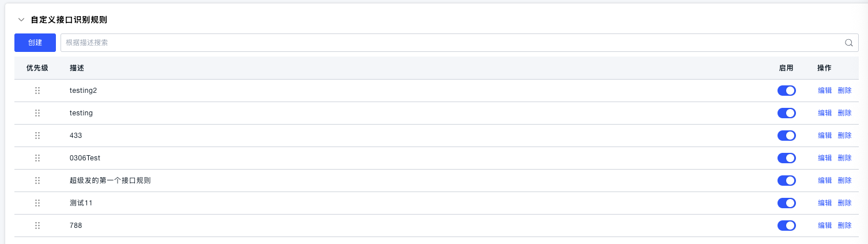Click drag handle icon for testing2 rule
Screen dimensions: 868x244
37,91
